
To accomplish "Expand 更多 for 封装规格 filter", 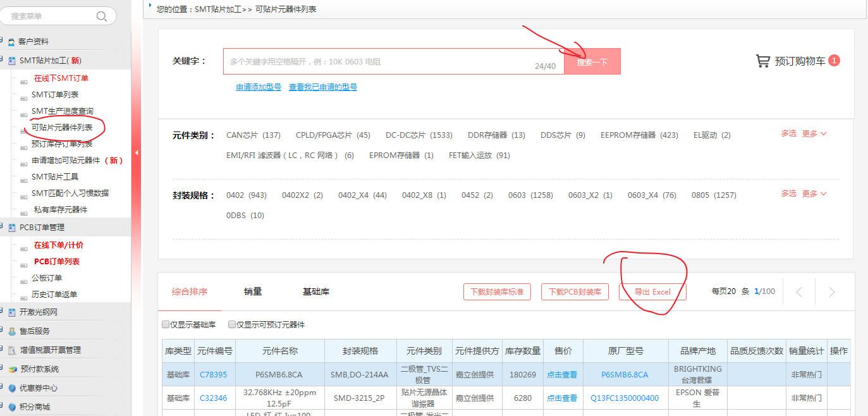I will pyautogui.click(x=814, y=193).
